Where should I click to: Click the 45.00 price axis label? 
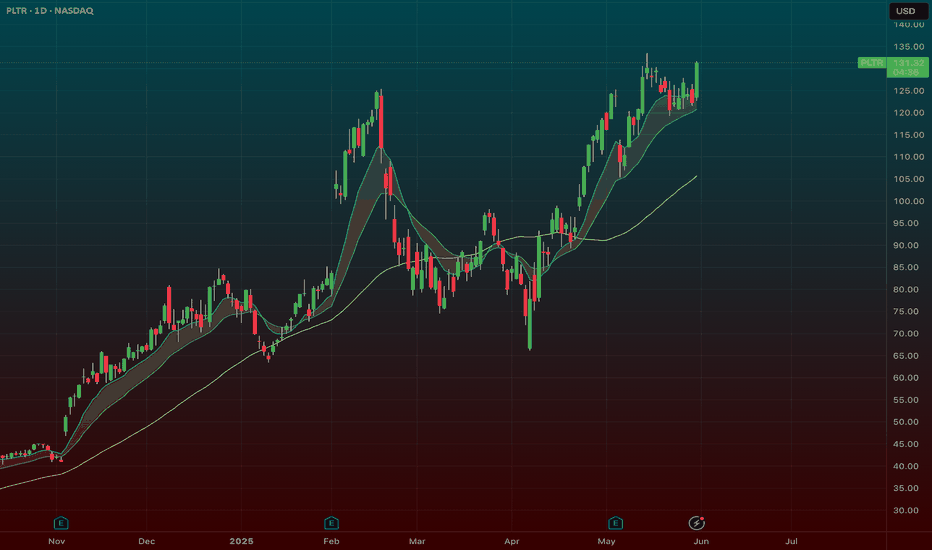tap(906, 444)
